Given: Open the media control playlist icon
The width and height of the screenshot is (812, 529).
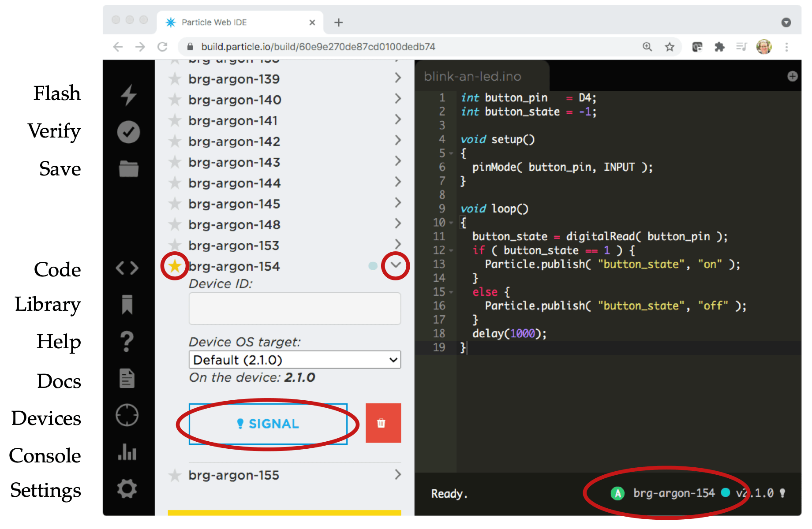Looking at the screenshot, I should tap(741, 46).
